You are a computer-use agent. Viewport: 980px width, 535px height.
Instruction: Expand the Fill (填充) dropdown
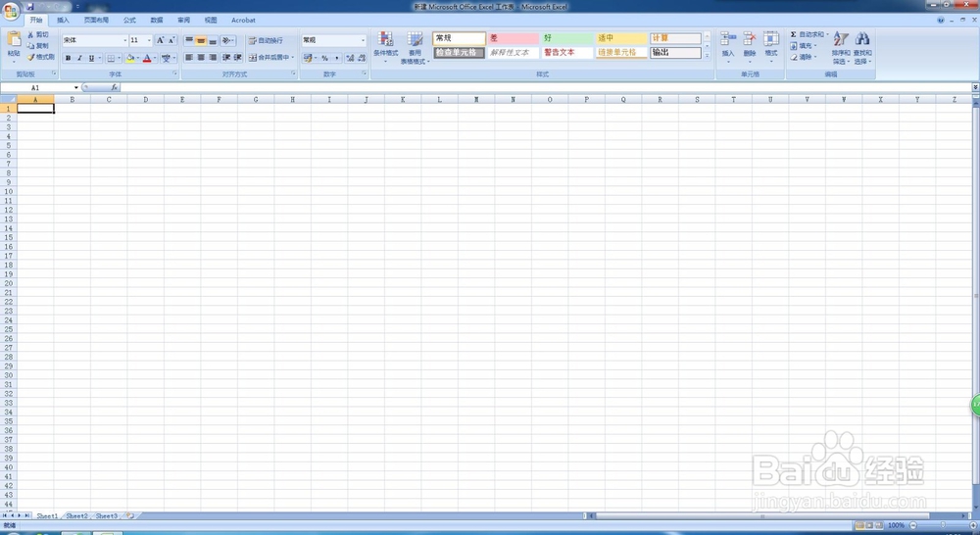click(815, 46)
